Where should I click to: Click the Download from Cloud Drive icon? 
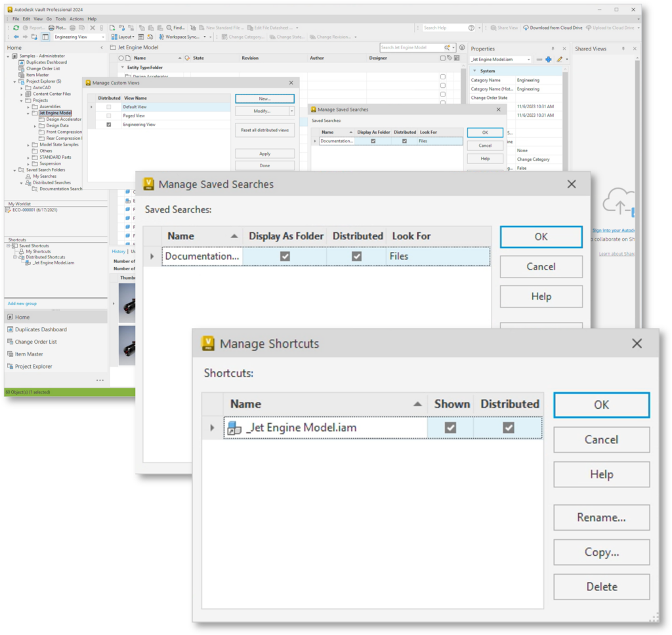point(526,28)
